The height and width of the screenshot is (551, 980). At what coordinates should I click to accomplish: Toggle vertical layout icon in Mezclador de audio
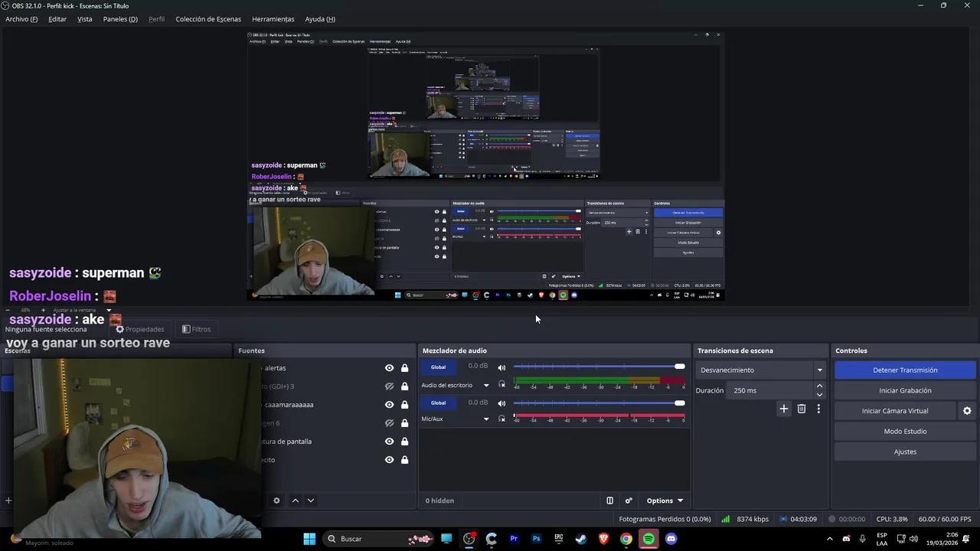pos(609,500)
